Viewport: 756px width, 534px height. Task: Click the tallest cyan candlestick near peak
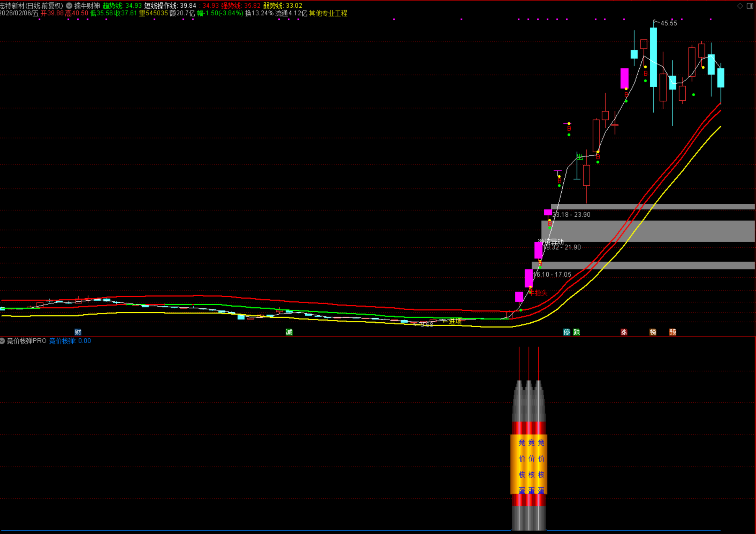[x=653, y=58]
